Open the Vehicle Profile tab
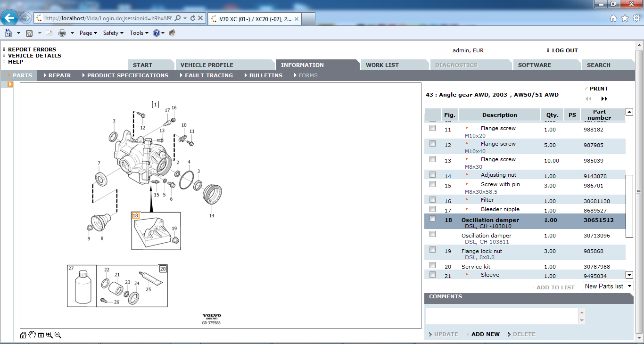644x344 pixels. click(207, 65)
